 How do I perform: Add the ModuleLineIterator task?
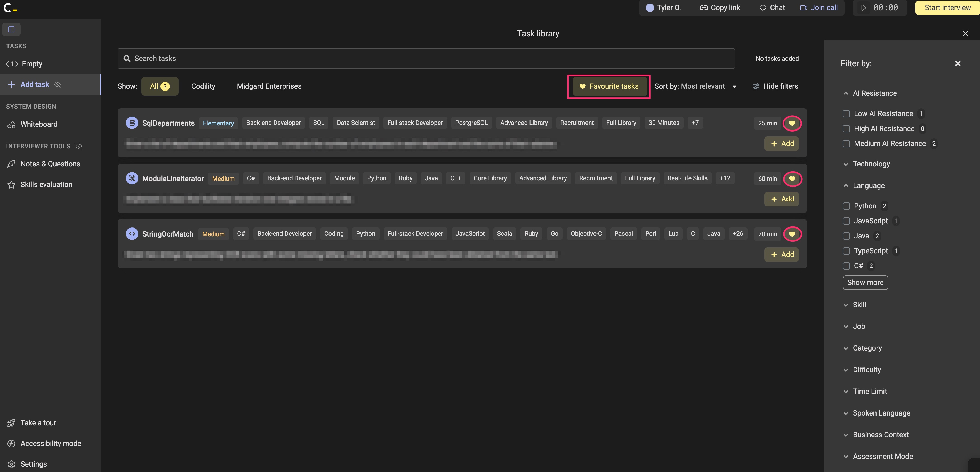pyautogui.click(x=781, y=199)
